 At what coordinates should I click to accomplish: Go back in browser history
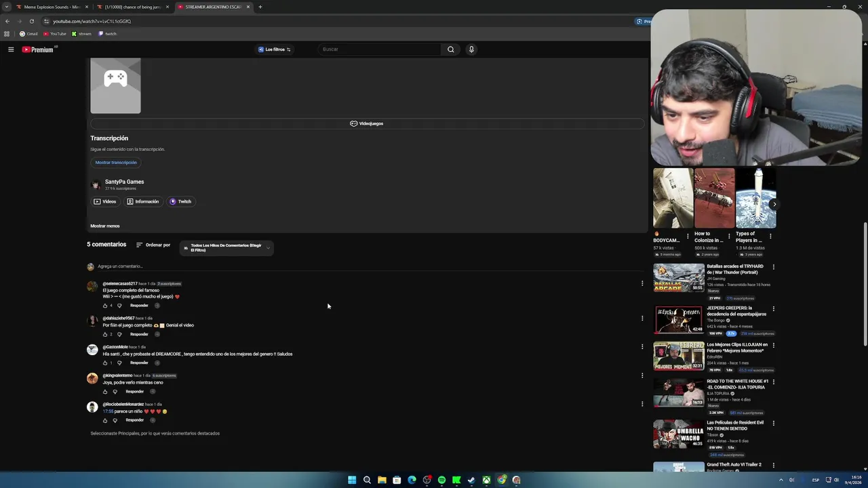7,21
